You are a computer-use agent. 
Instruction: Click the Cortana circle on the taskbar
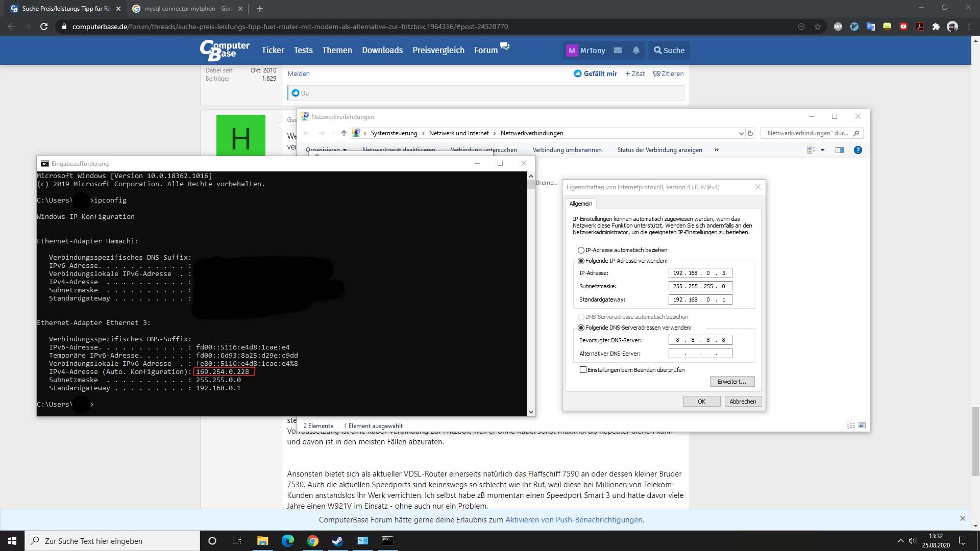point(212,541)
